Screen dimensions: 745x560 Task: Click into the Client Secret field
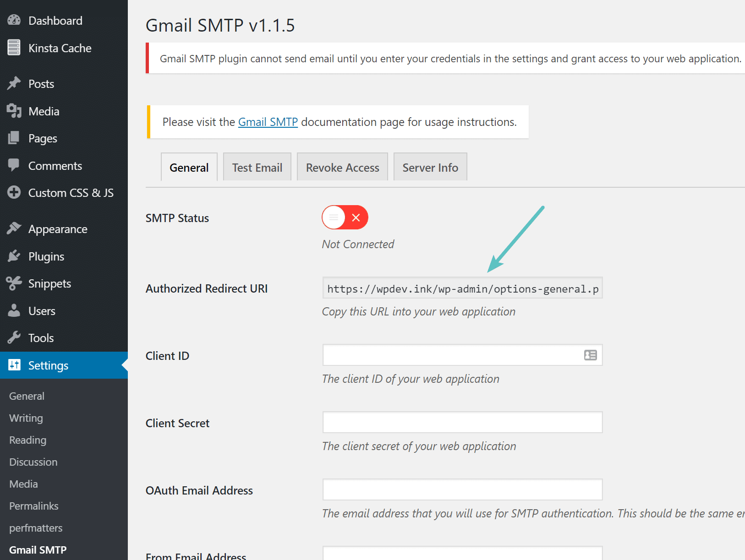pos(462,422)
